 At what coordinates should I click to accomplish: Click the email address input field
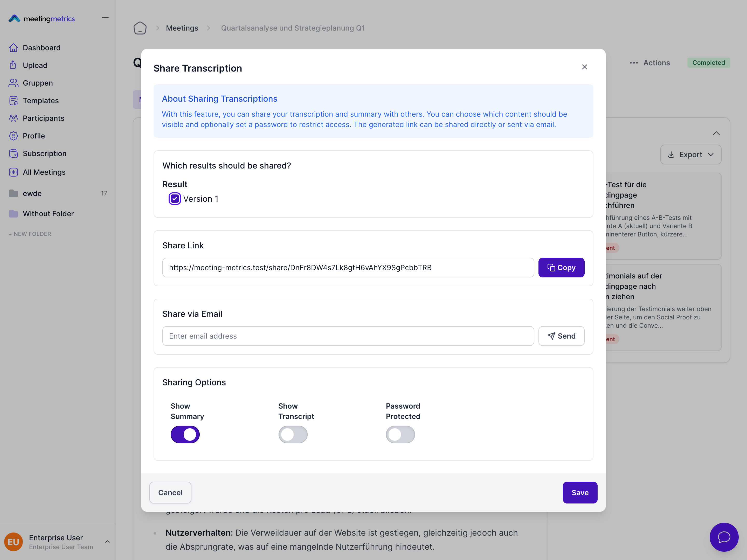[348, 336]
